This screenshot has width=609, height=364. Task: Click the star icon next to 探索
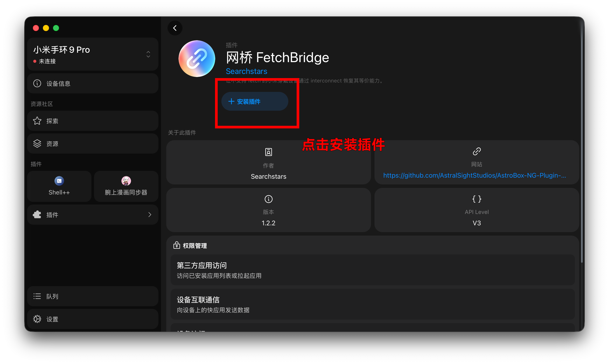click(37, 121)
